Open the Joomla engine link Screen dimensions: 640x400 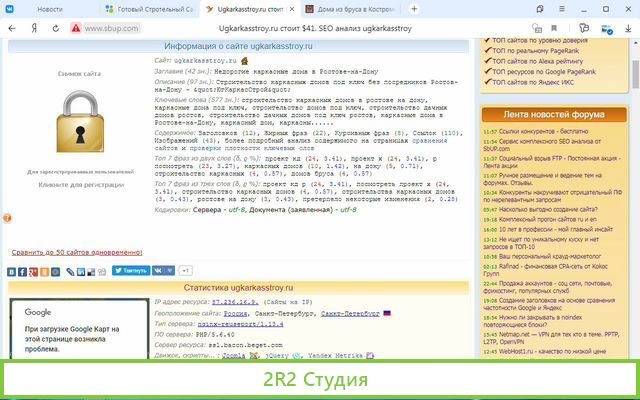click(233, 356)
